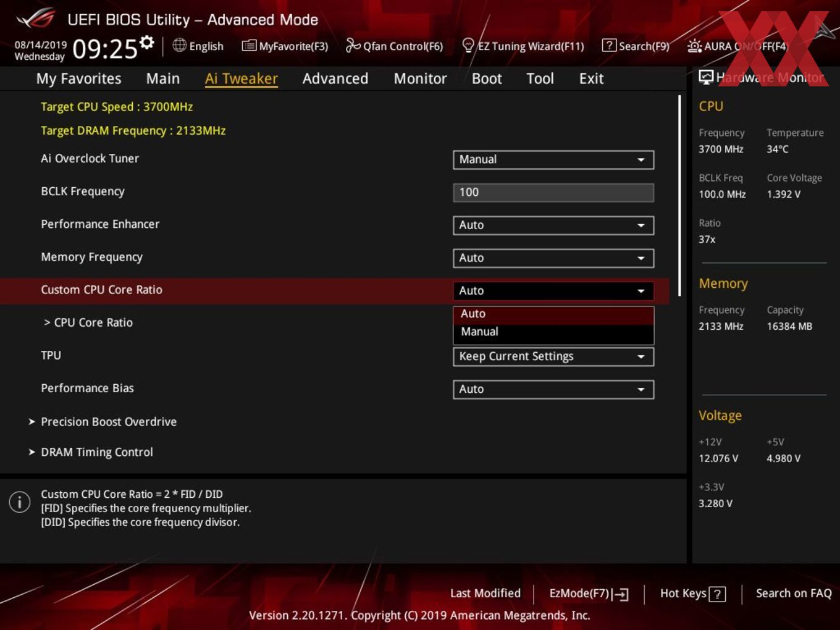Click Target DRAM Frequency : 2133MHz text

pyautogui.click(x=133, y=131)
